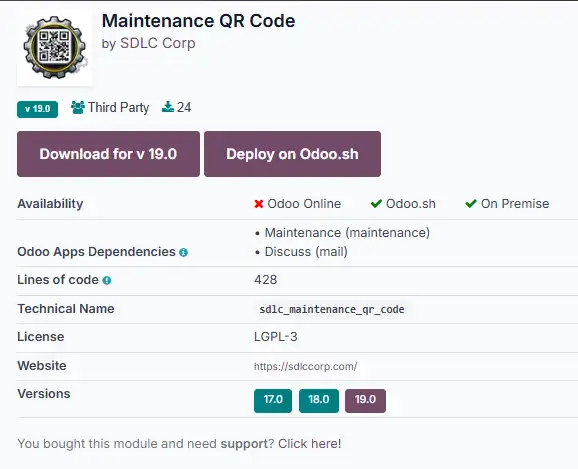Click the Third Party people icon
578x469 pixels.
[77, 107]
